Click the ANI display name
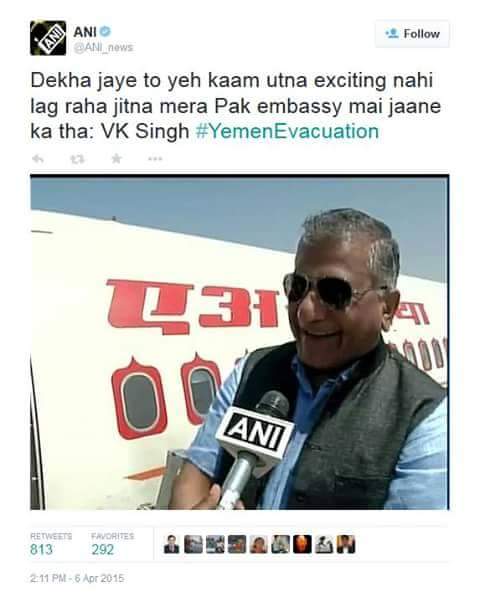Screen dimensions: 480x597 pos(85,32)
